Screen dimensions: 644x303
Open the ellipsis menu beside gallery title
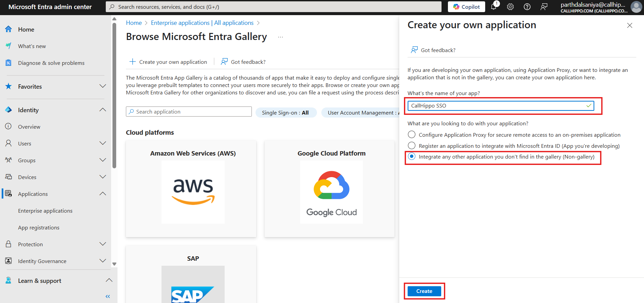281,37
